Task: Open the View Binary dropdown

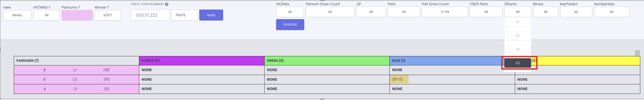Action: (x=17, y=15)
